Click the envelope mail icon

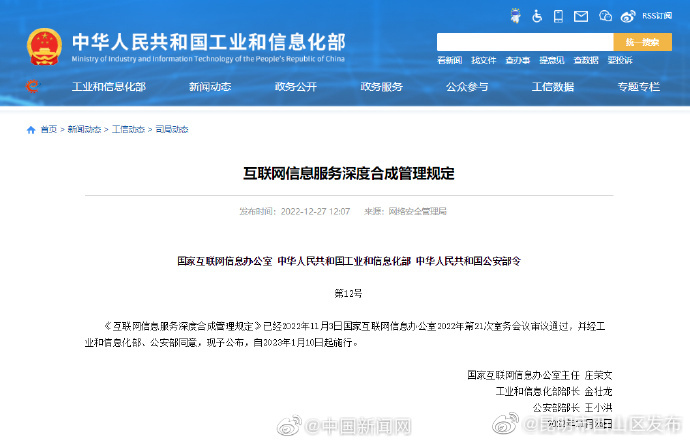pos(581,17)
